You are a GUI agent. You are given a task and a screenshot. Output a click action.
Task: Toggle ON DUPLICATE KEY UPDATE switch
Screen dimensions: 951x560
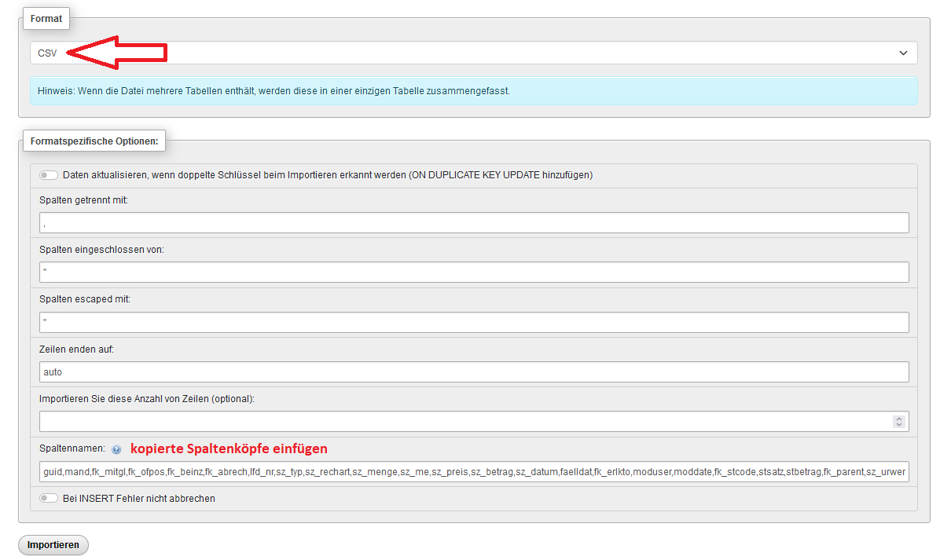(49, 175)
